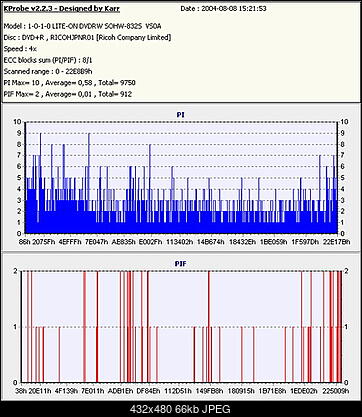Click the PIF axis label '38h'
Screen dimensions: 362x417
pyautogui.click(x=21, y=391)
